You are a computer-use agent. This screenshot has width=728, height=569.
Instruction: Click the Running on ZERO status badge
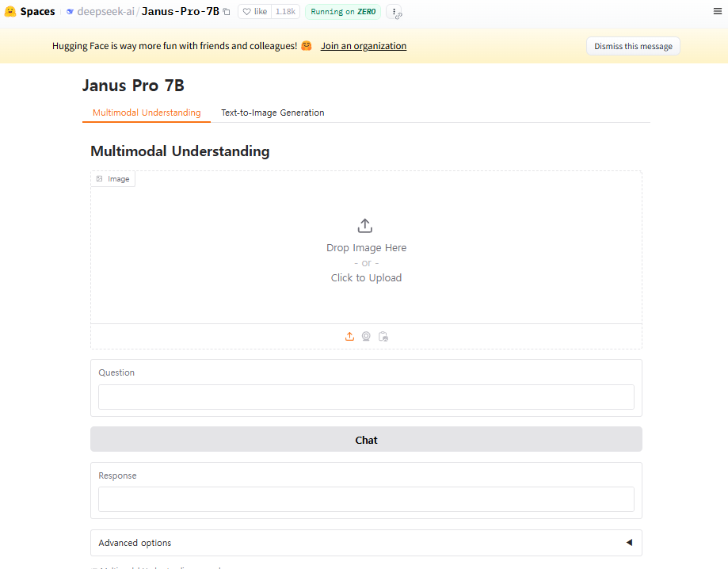(343, 12)
